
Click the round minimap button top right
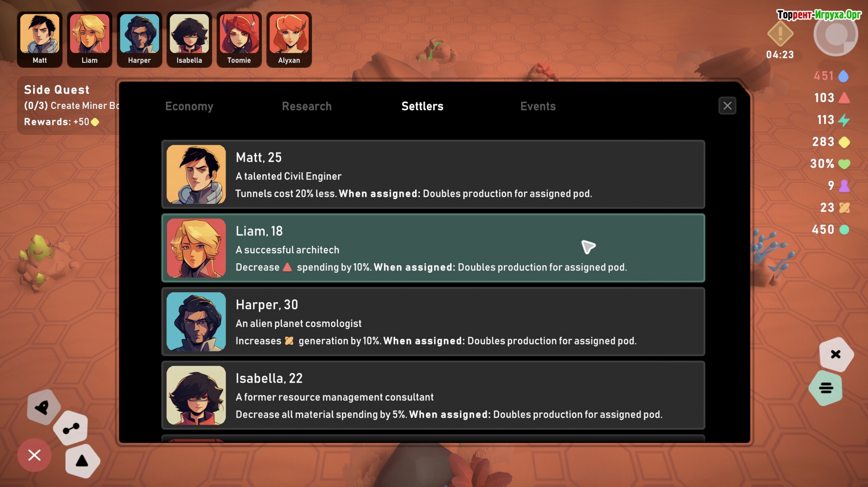[836, 34]
